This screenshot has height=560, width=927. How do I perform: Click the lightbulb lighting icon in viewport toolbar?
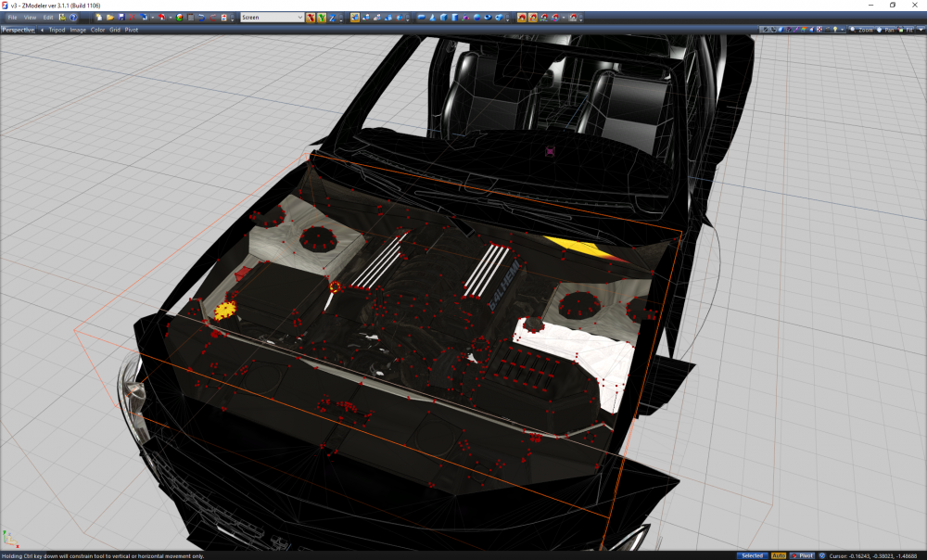coord(834,29)
